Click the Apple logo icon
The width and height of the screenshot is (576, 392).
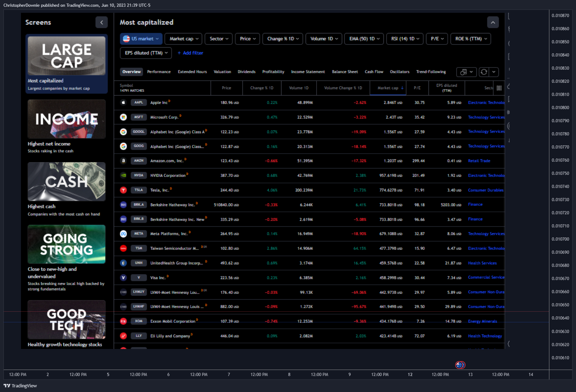coord(123,102)
